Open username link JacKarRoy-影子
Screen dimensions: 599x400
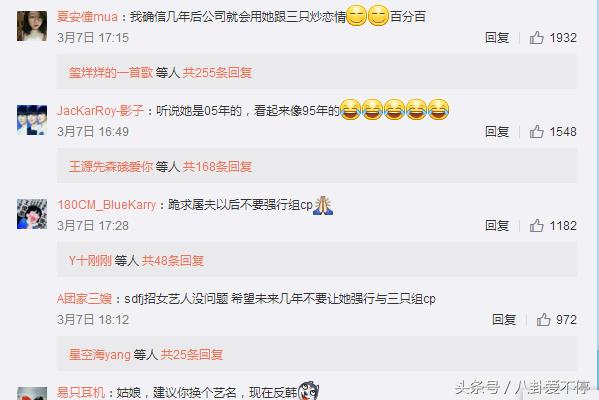tap(100, 110)
